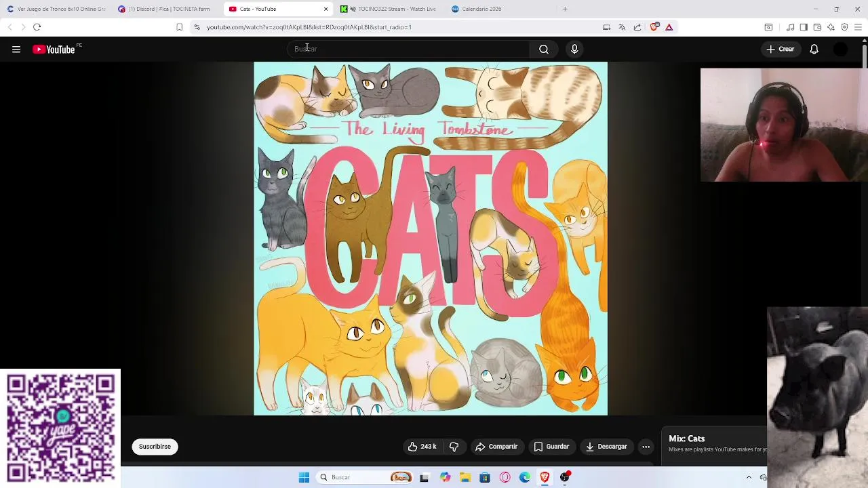
Task: Open the Brave Rewards triangle icon
Action: [x=669, y=27]
